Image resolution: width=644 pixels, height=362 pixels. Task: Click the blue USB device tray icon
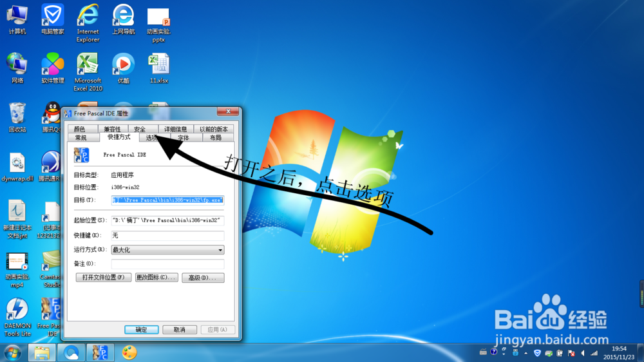[515, 352]
